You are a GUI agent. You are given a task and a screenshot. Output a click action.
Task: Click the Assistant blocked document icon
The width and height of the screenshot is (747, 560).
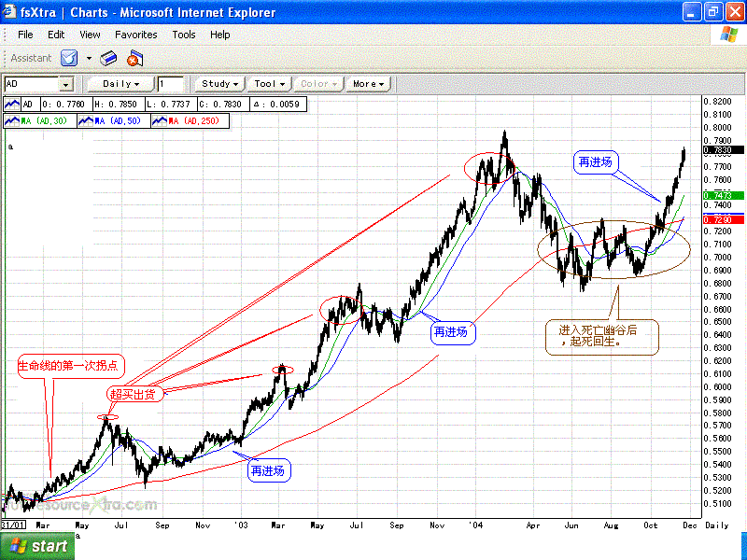point(134,58)
